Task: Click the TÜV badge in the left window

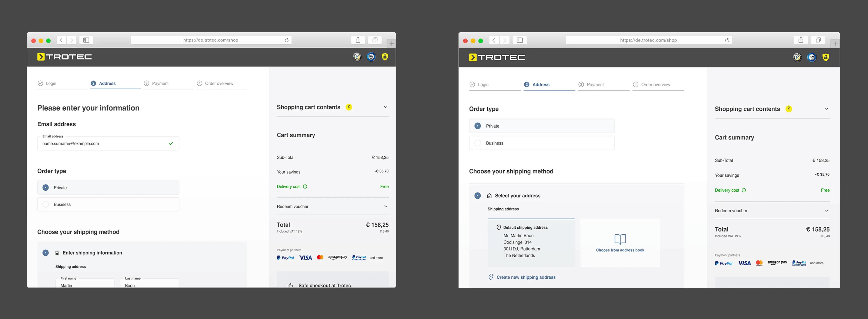Action: point(371,57)
